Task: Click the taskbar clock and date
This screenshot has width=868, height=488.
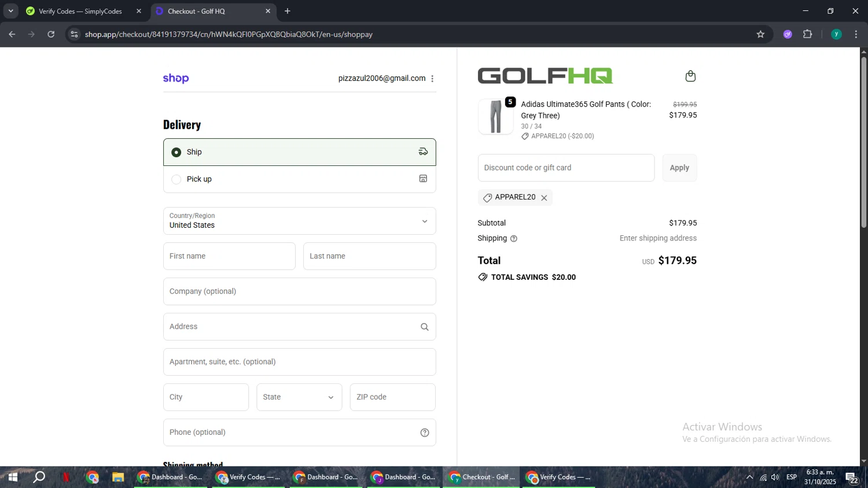Action: click(820, 477)
